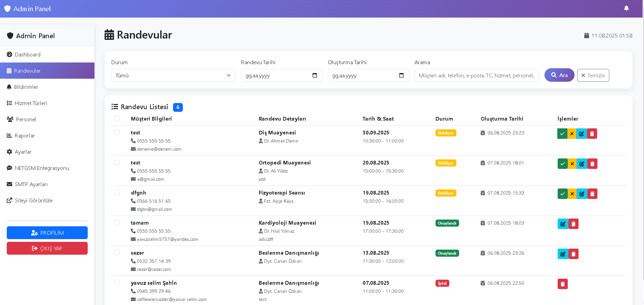The height and width of the screenshot is (305, 644).
Task: Select the tamam appointment row checkbox
Action: pyautogui.click(x=117, y=223)
